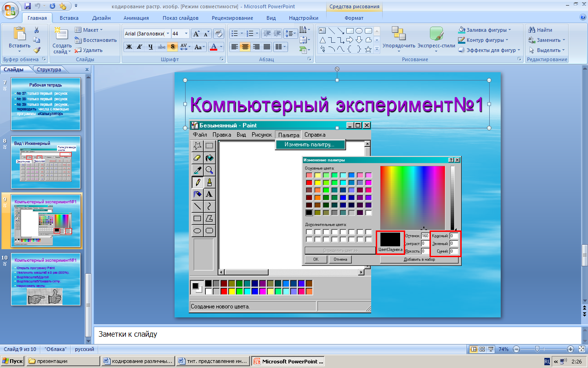Switch to slide sorter view
Image resolution: width=588 pixels, height=368 pixels.
click(482, 349)
